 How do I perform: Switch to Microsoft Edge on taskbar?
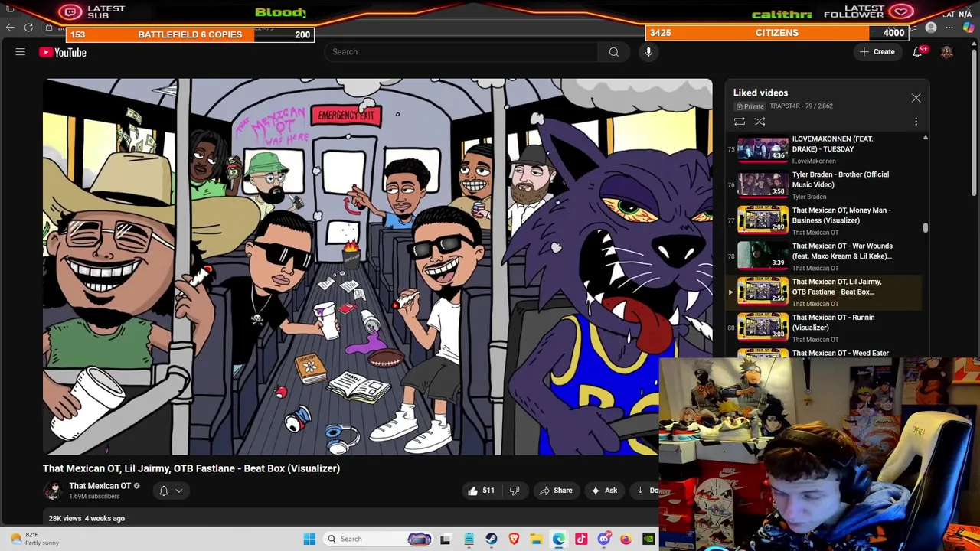[559, 539]
